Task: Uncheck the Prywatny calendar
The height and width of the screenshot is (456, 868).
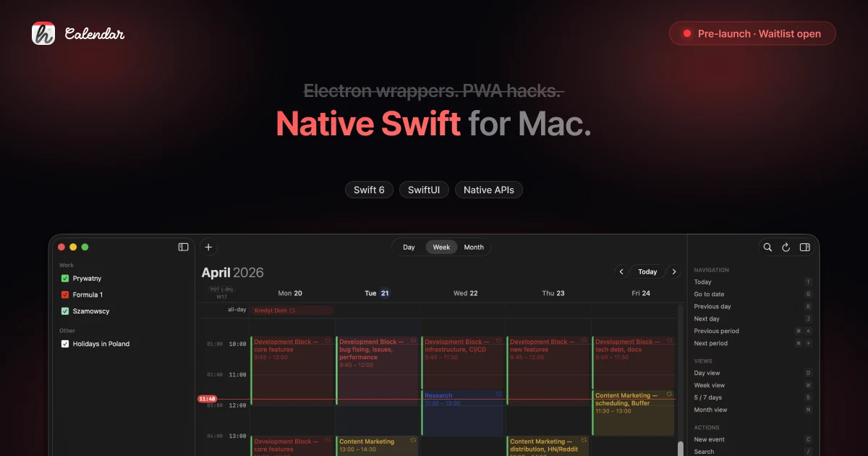Action: click(x=65, y=278)
